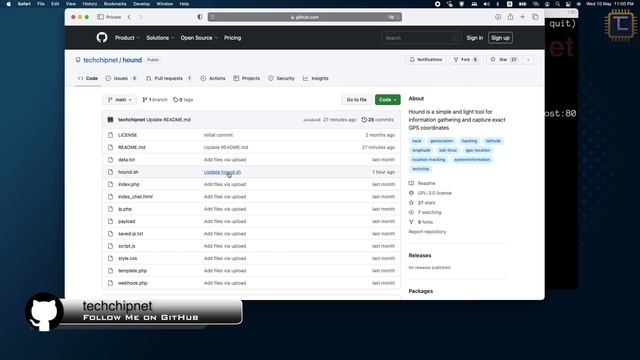Open the Projects tab
Image resolution: width=640 pixels, height=360 pixels.
point(247,78)
